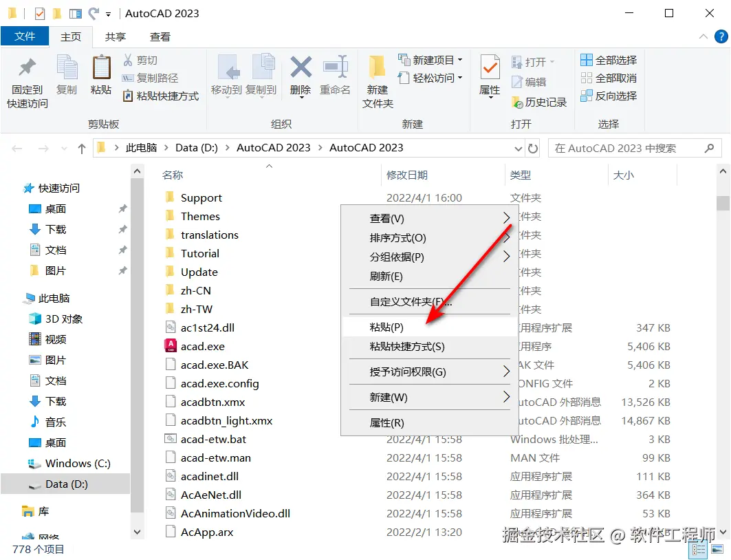The width and height of the screenshot is (731, 560).
Task: Click the Undo icon in title bar
Action: coord(94,14)
